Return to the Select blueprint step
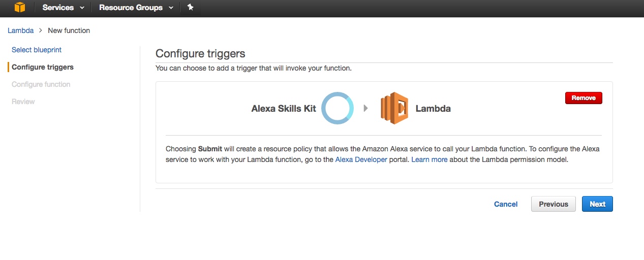Viewport: 644px width, 260px height. coord(37,50)
